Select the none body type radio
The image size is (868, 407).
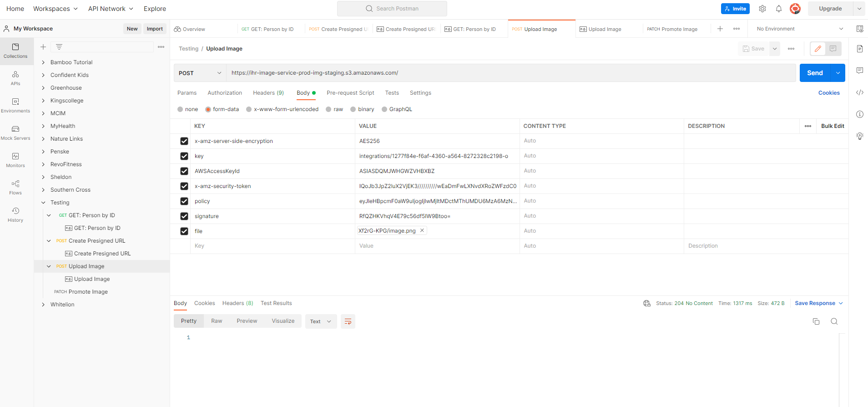pyautogui.click(x=180, y=109)
